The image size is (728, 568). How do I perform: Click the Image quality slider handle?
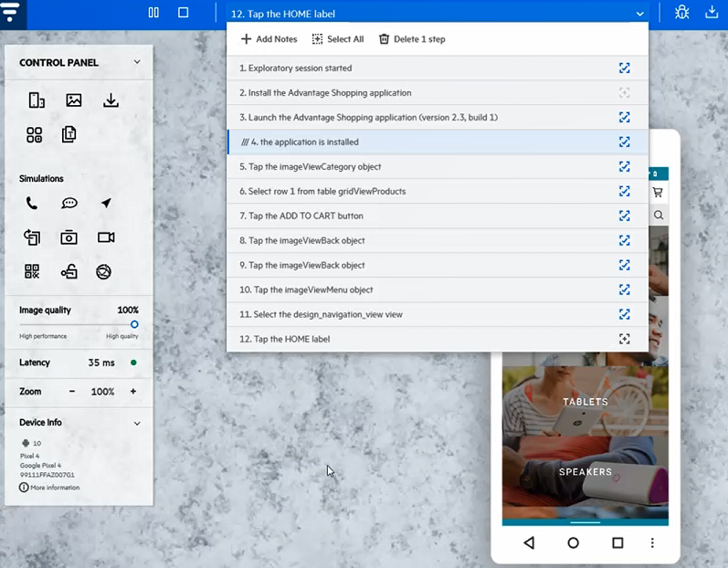(x=134, y=324)
